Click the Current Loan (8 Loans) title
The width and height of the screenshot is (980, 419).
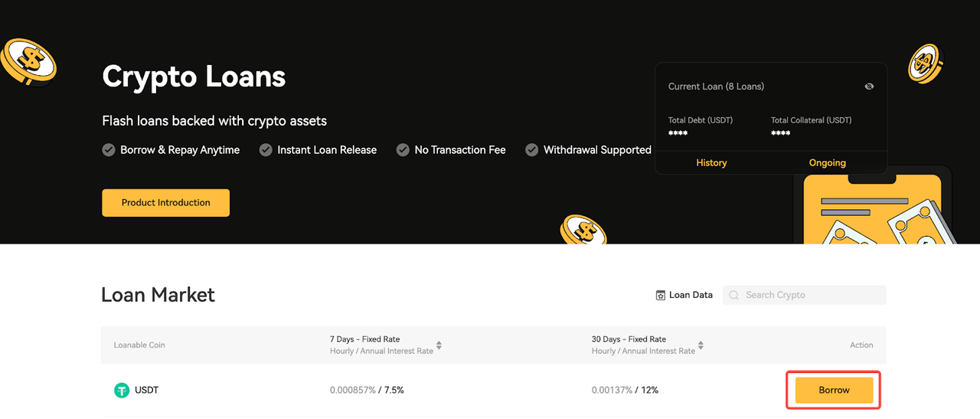point(716,87)
